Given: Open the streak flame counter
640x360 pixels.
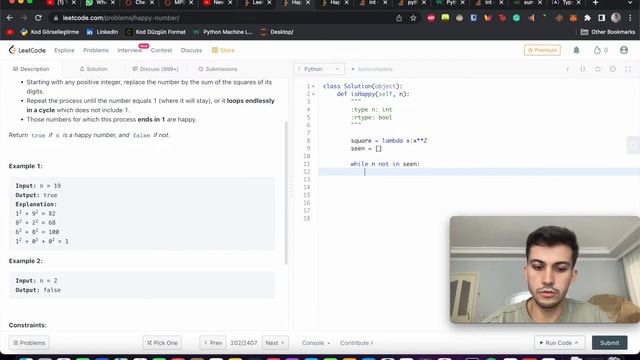Looking at the screenshot, I should (x=600, y=50).
